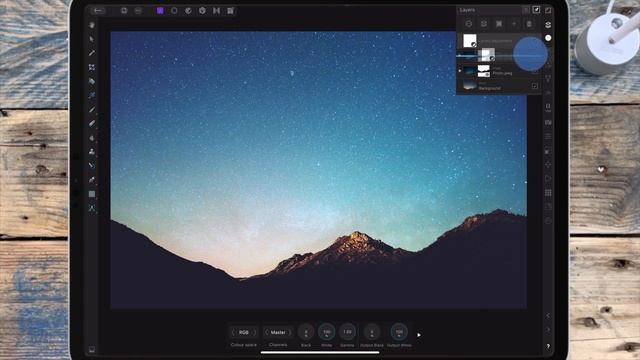Tap the Undo arrow on right bar
The height and width of the screenshot is (360, 640).
[x=548, y=316]
